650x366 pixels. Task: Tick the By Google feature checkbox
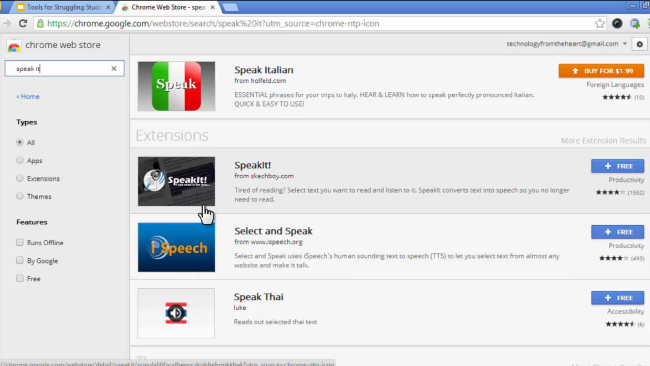coord(19,260)
